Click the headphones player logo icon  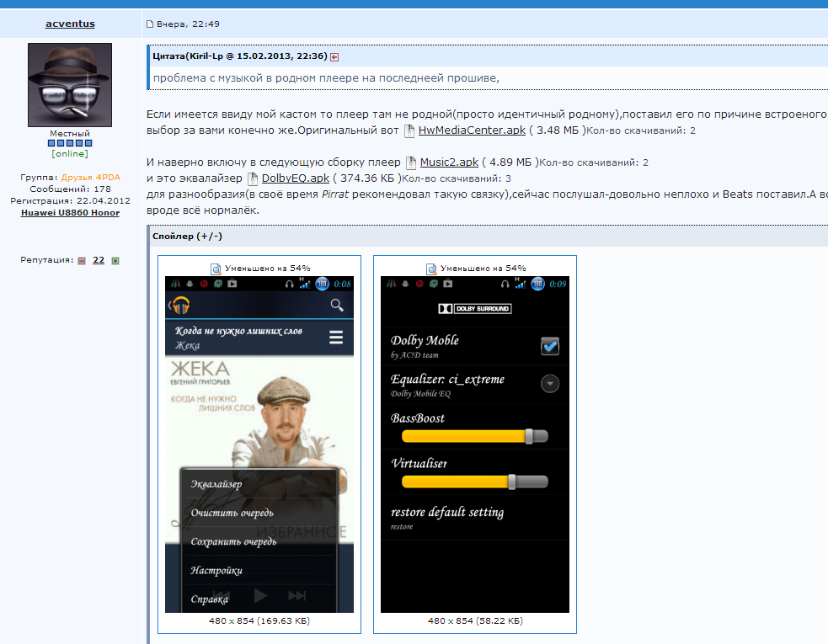180,305
